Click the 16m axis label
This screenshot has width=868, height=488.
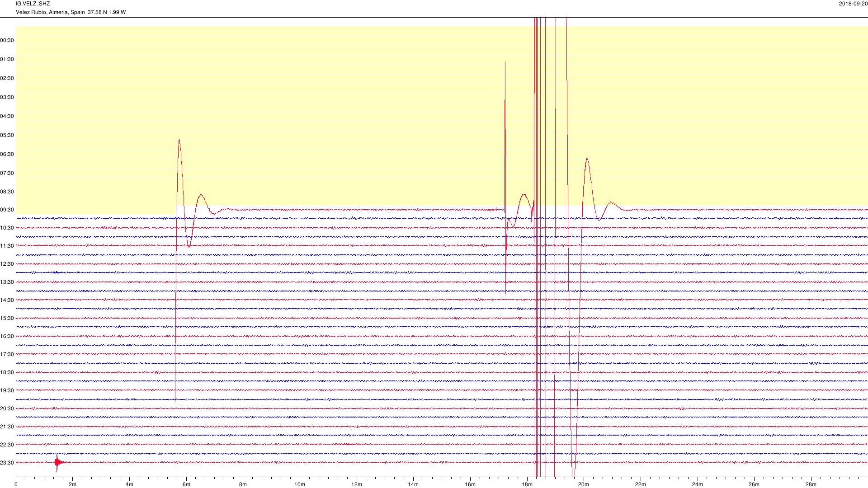click(x=470, y=484)
